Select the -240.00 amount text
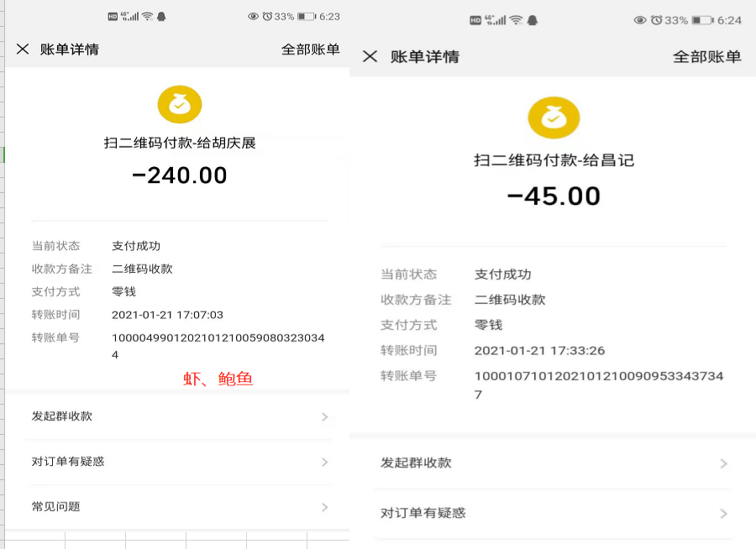This screenshot has width=756, height=549. coord(180,175)
